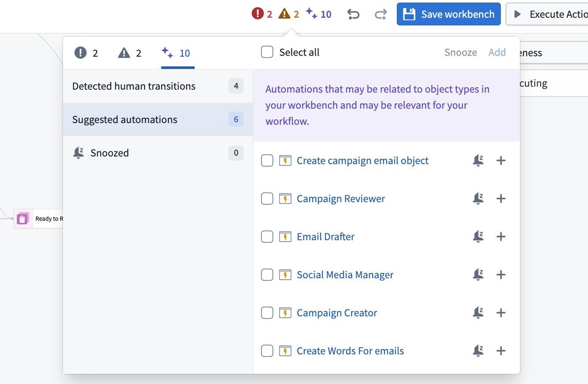Open the Email Drafter link
This screenshot has width=588, height=384.
(x=326, y=237)
